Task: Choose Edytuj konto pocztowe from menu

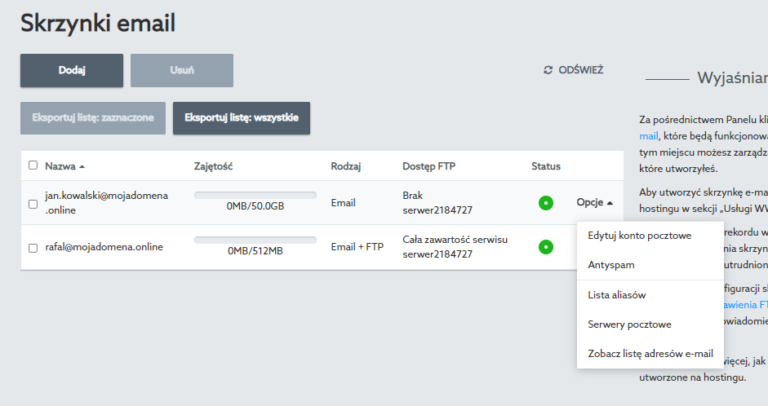Action: (639, 236)
